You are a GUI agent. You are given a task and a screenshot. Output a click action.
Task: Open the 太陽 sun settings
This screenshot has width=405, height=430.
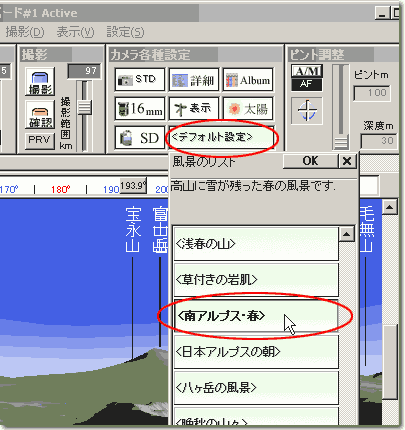248,109
